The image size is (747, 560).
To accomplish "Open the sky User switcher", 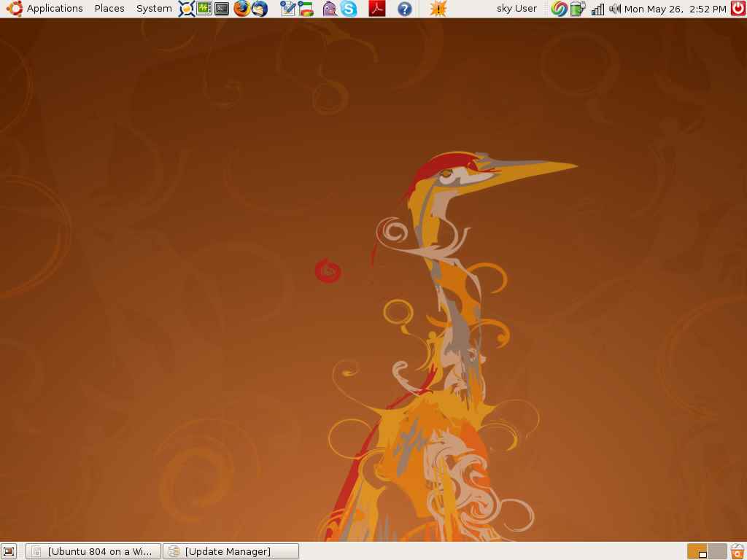I will tap(516, 9).
